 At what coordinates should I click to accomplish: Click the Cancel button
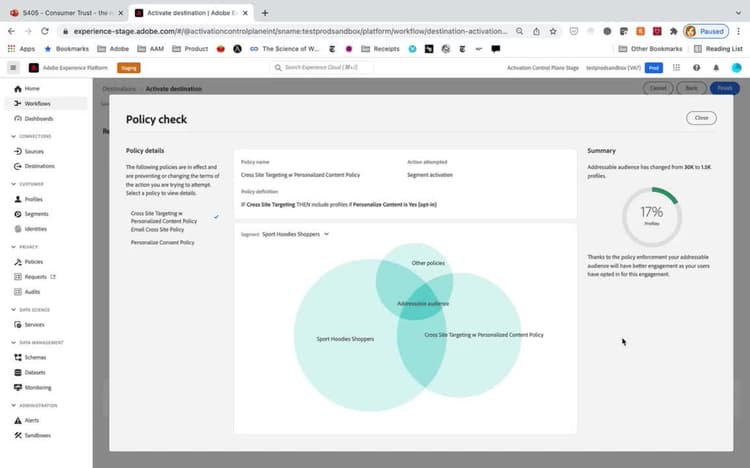(658, 88)
